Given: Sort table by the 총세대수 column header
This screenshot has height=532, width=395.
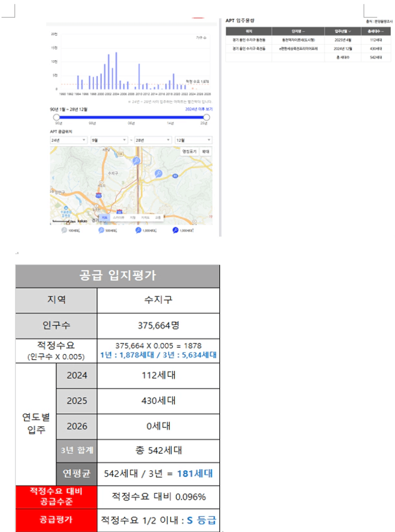Looking at the screenshot, I should (375, 31).
